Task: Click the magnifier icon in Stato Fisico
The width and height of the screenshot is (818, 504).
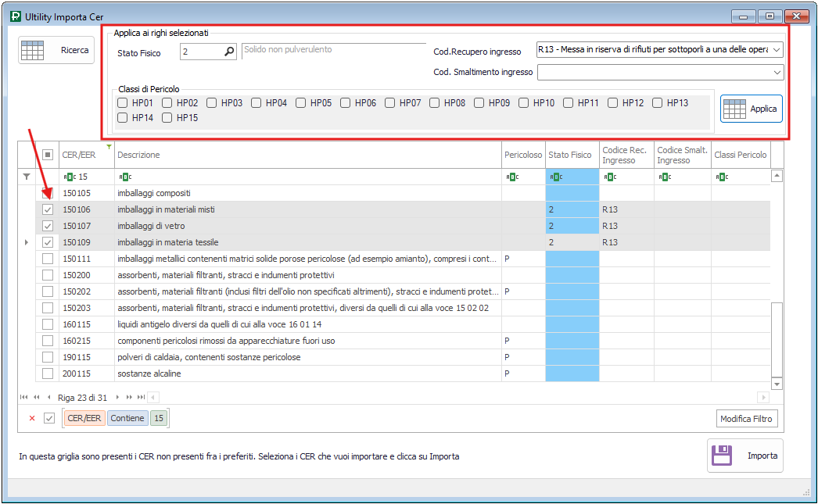Action: [229, 52]
